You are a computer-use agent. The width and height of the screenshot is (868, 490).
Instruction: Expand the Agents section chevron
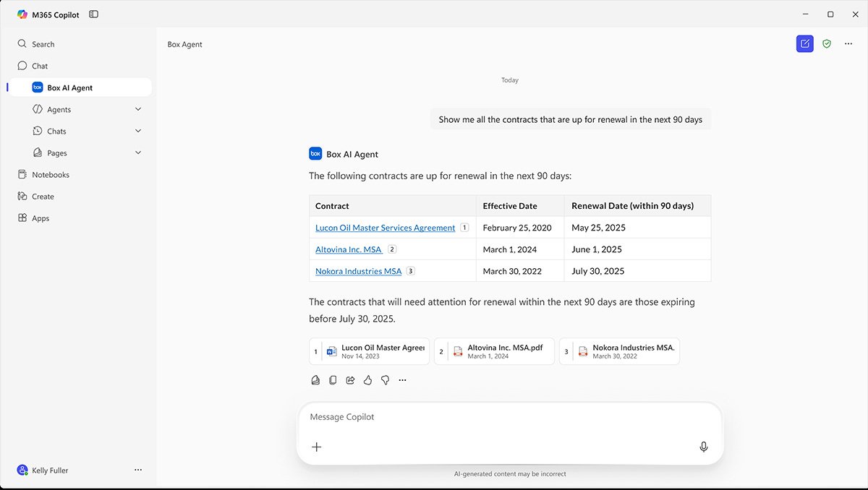(138, 109)
